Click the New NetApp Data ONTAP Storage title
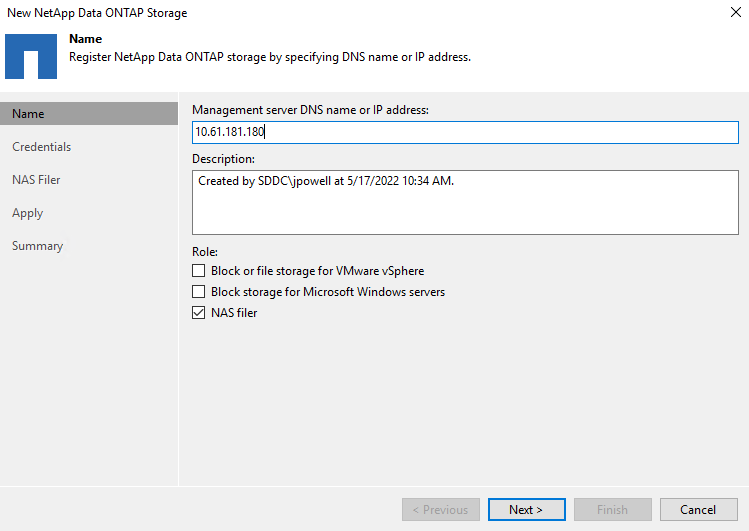Screen dimensions: 749x531 point(97,13)
